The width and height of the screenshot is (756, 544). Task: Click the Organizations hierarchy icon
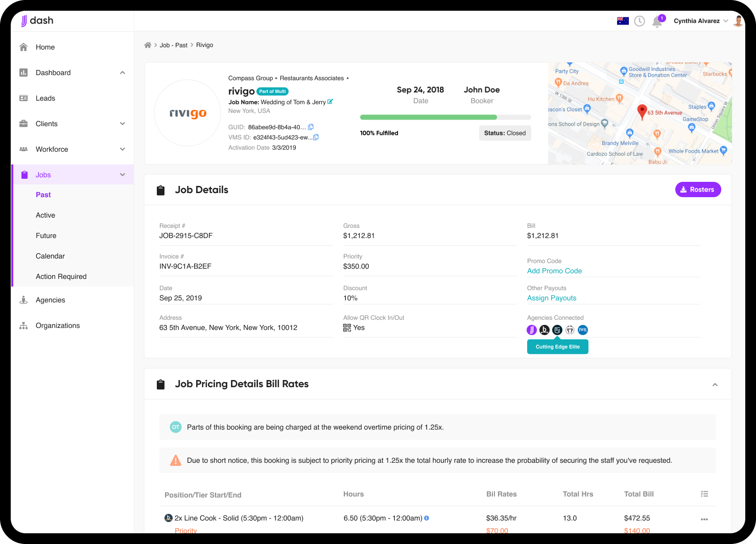point(23,325)
